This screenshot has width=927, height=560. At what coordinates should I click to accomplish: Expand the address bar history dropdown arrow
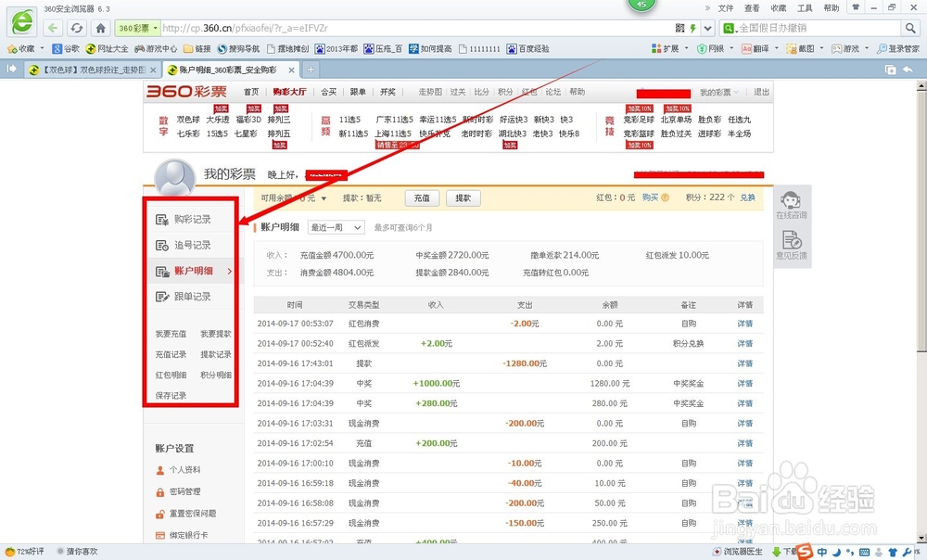pos(707,28)
